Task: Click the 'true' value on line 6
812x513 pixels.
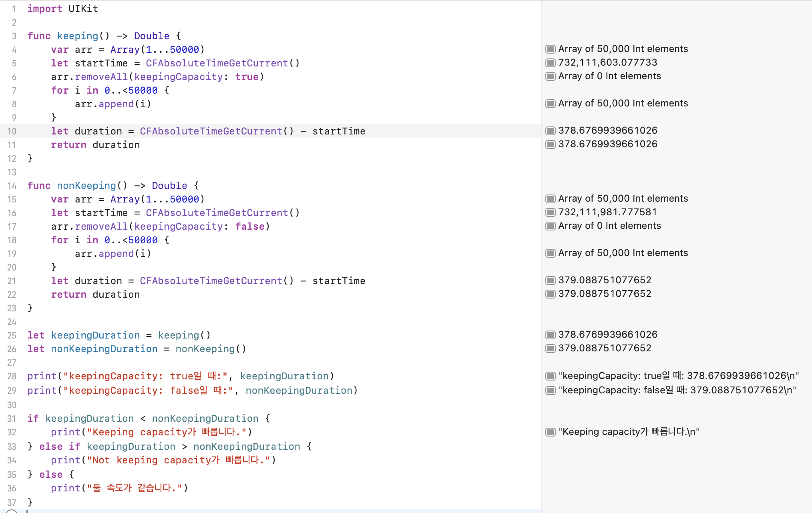Action: point(247,77)
